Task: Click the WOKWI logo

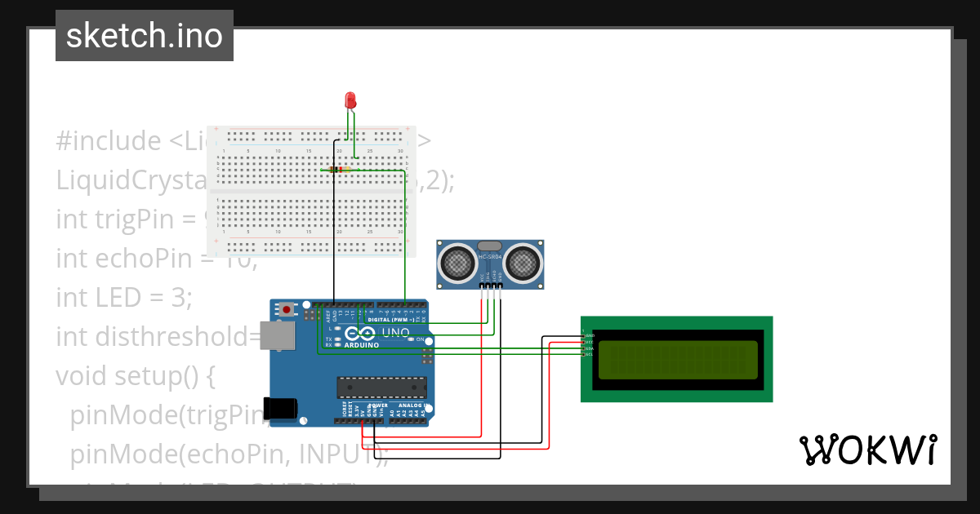Action: coord(870,450)
